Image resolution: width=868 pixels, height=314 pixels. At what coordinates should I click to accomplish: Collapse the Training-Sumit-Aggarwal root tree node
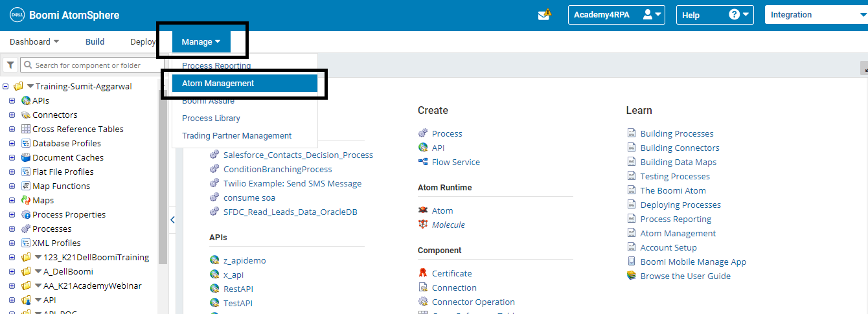point(6,86)
